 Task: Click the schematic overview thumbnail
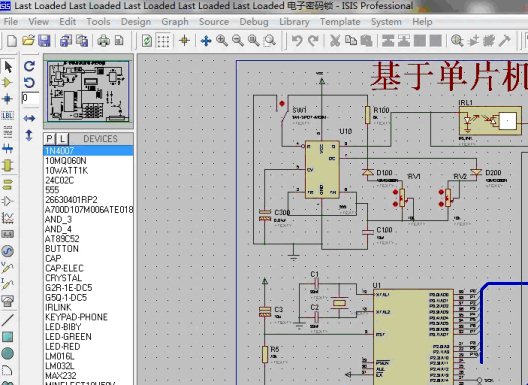point(88,91)
